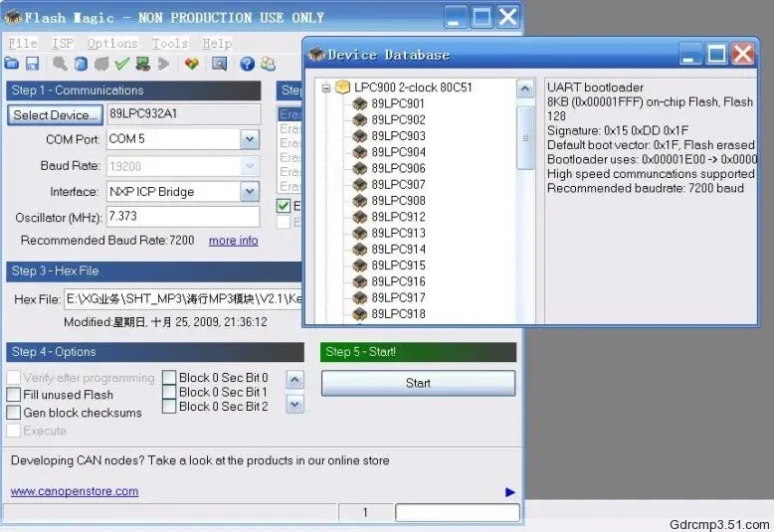Image resolution: width=774 pixels, height=532 pixels.
Task: Click the chip icon beside 89LPC908
Action: click(360, 200)
